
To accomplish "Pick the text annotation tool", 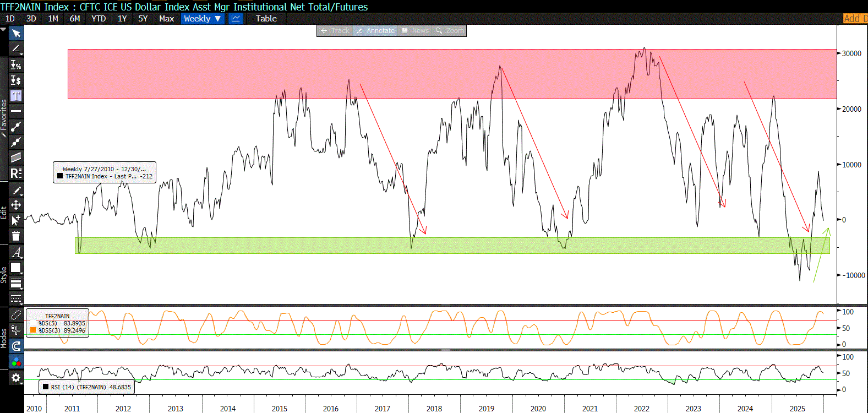I will point(16,96).
